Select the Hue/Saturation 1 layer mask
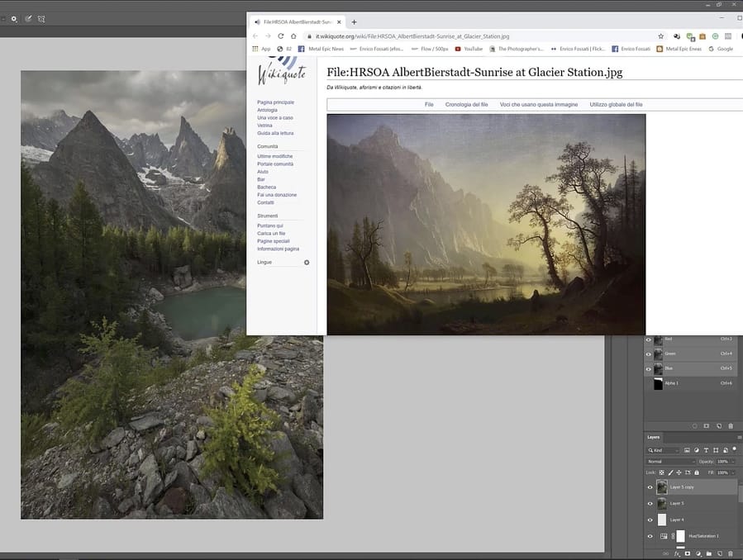This screenshot has width=743, height=560. (x=680, y=536)
